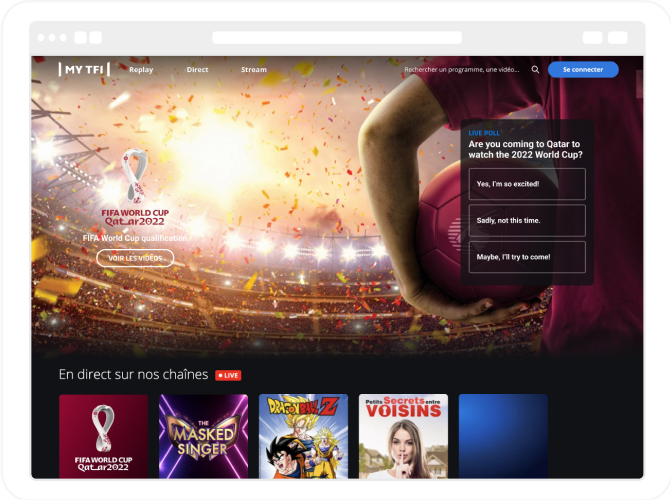Open the Dragon Ball Z thumbnail
This screenshot has height=500, width=671.
point(303,436)
